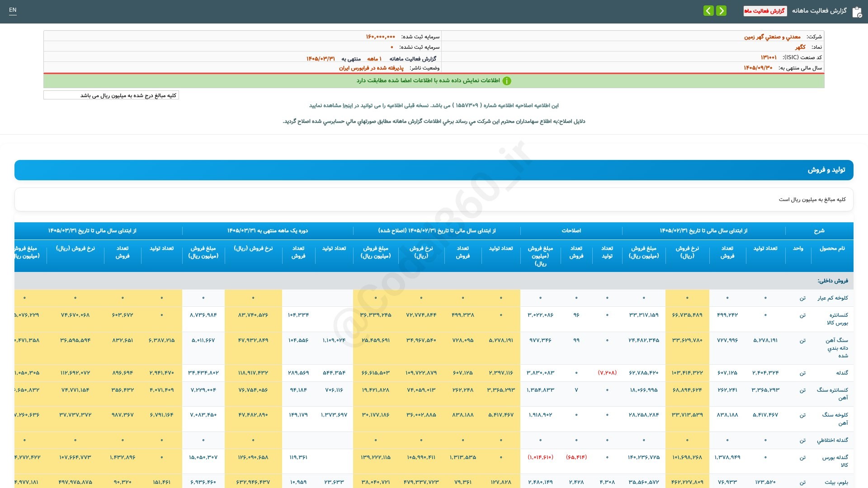This screenshot has width=868, height=488.
Task: Switch language with the EN link
Action: 13,10
